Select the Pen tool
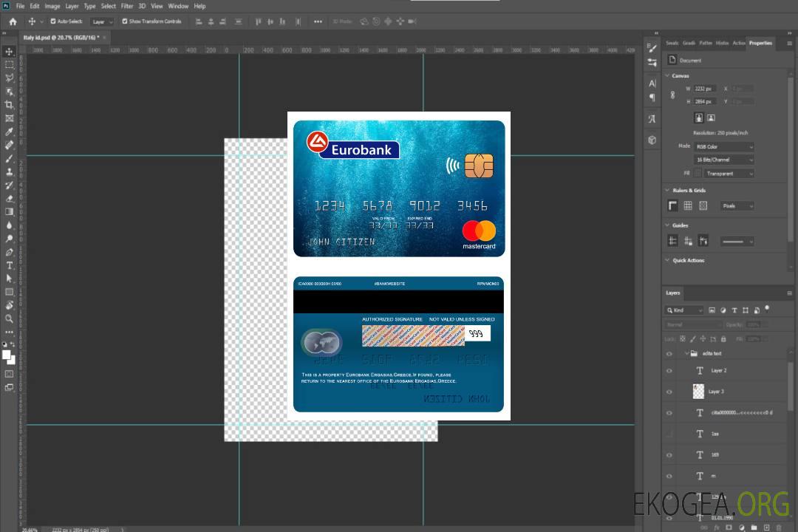798x532 pixels. pos(9,252)
